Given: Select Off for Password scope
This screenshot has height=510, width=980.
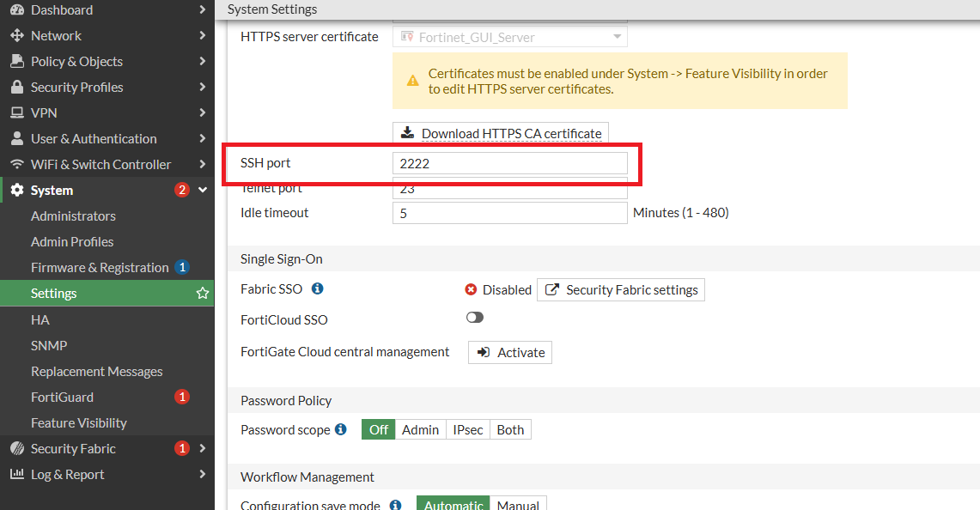Looking at the screenshot, I should (x=379, y=429).
